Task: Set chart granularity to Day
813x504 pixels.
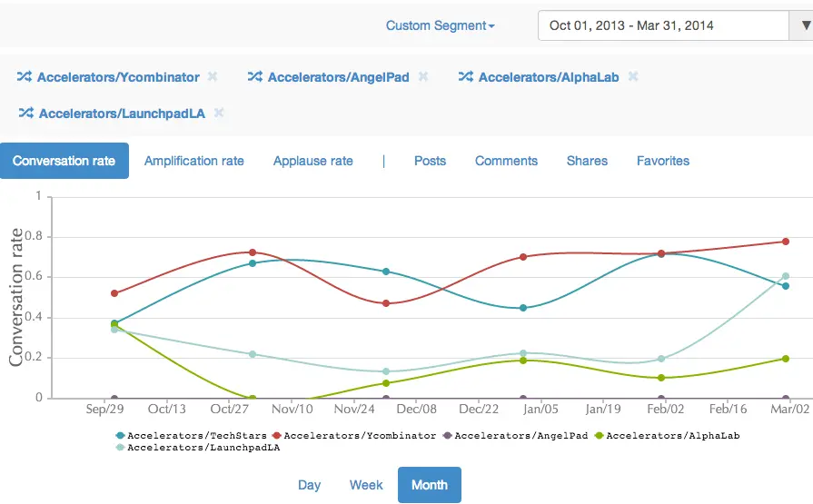Action: [x=309, y=485]
